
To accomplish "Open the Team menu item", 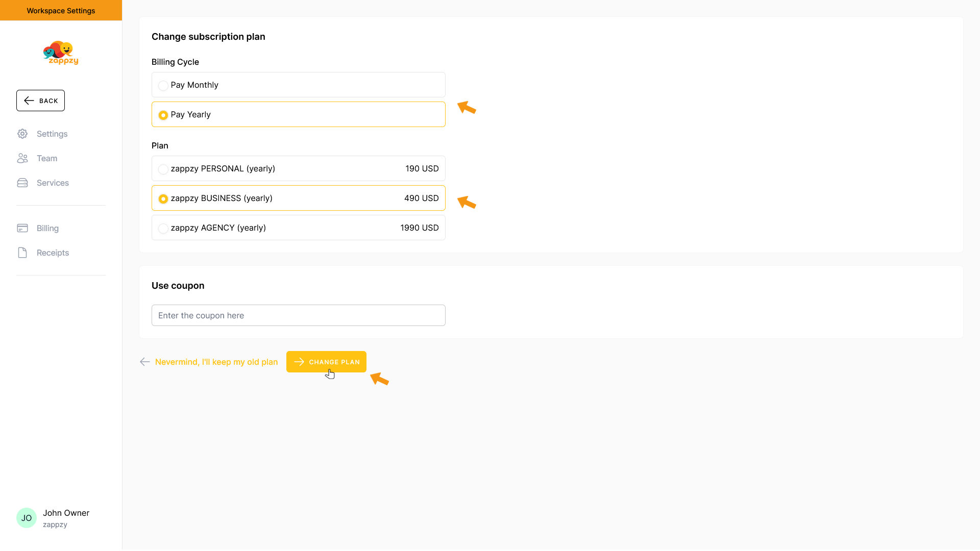I will click(47, 158).
